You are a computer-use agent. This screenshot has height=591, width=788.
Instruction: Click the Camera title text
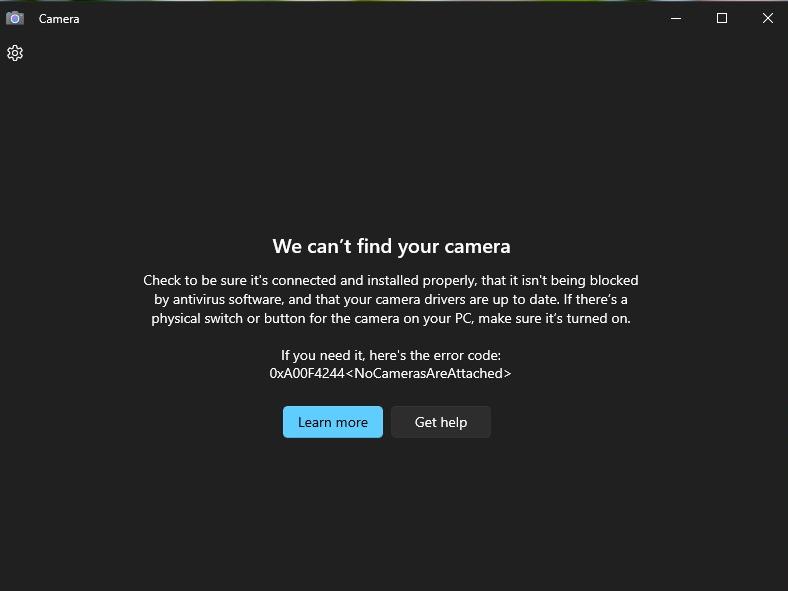pyautogui.click(x=59, y=19)
